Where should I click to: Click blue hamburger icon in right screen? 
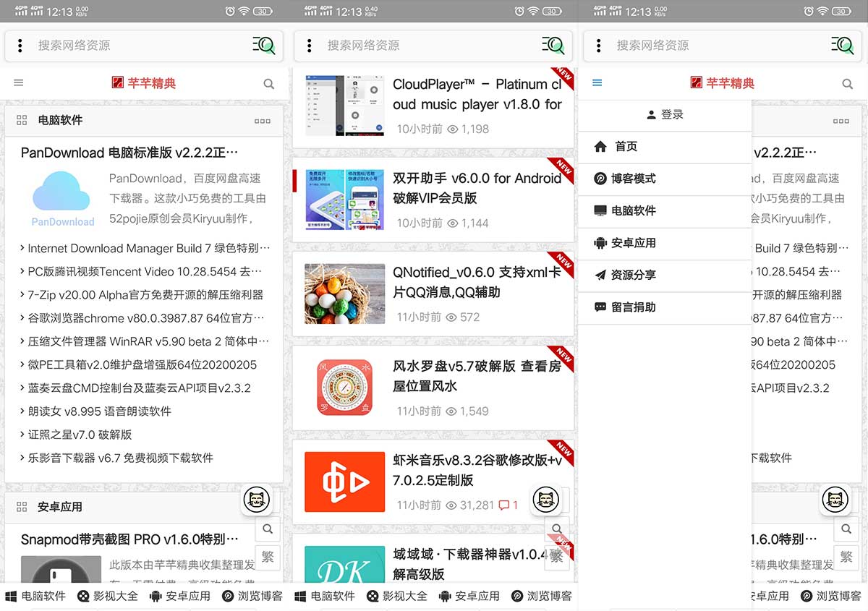pyautogui.click(x=597, y=83)
